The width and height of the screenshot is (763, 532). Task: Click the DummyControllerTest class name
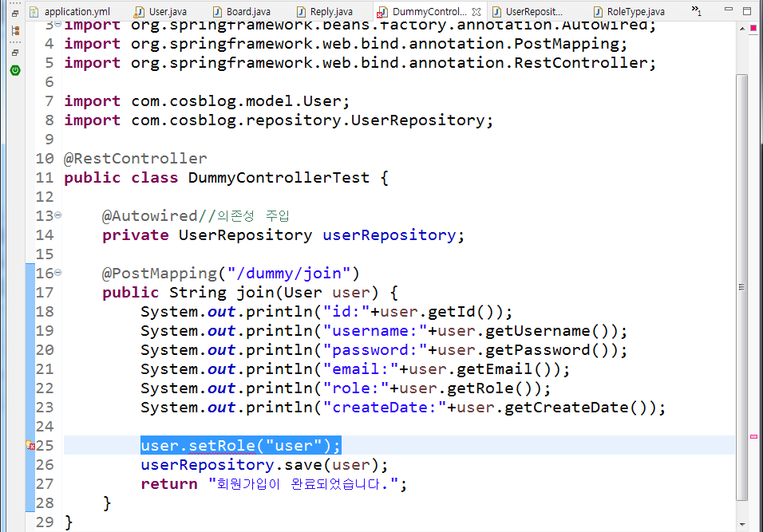point(279,178)
